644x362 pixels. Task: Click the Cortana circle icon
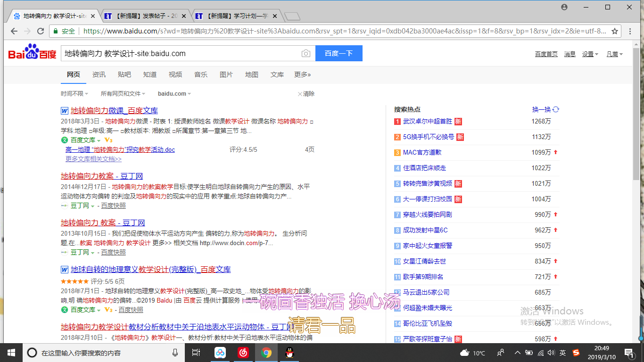click(32, 353)
